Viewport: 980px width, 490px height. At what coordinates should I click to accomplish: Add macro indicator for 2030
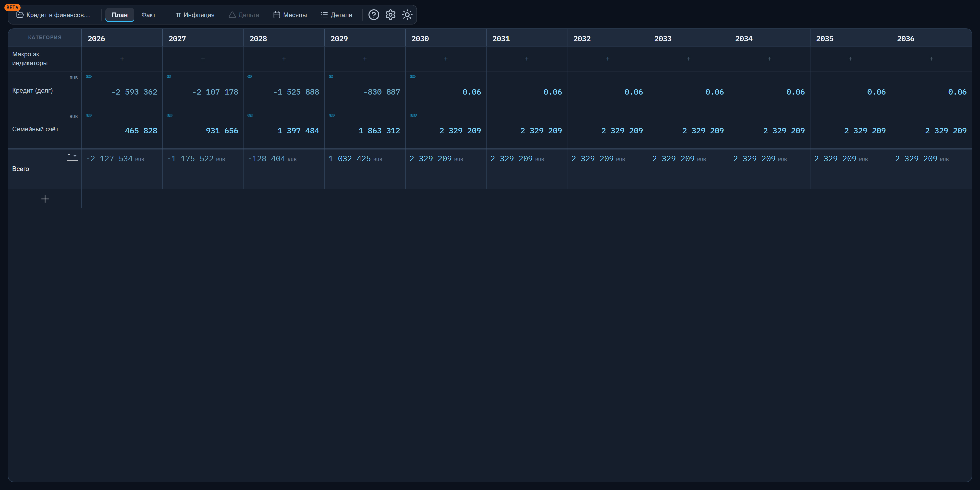pyautogui.click(x=445, y=59)
